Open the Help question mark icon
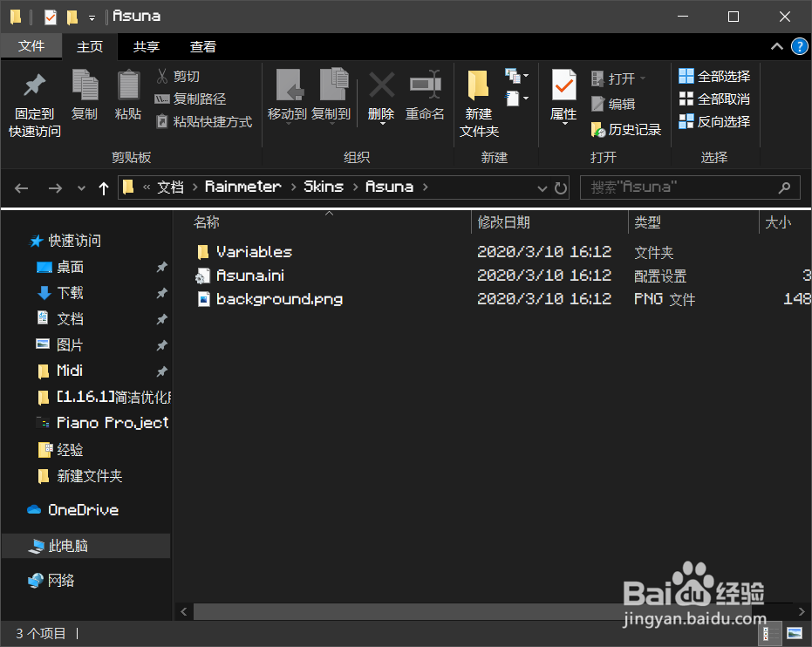 [x=800, y=46]
